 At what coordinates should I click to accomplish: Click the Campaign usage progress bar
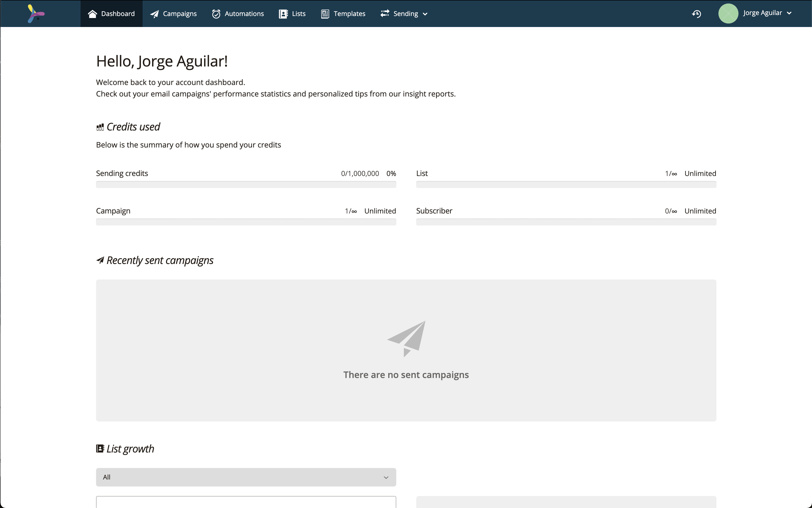tap(246, 222)
